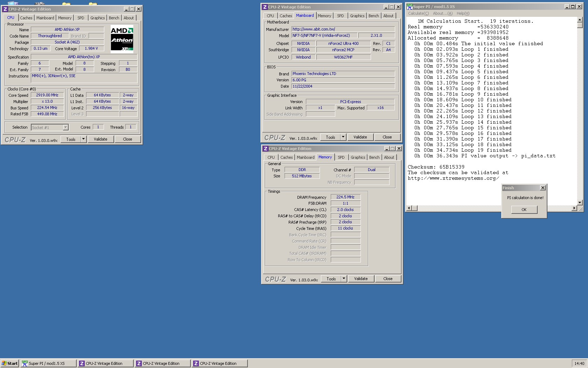Click the Tools button in the Memory window

(331, 279)
